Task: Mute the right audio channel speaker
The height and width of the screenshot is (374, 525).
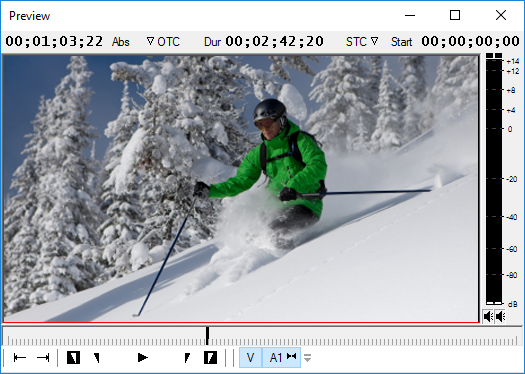Action: pyautogui.click(x=500, y=316)
